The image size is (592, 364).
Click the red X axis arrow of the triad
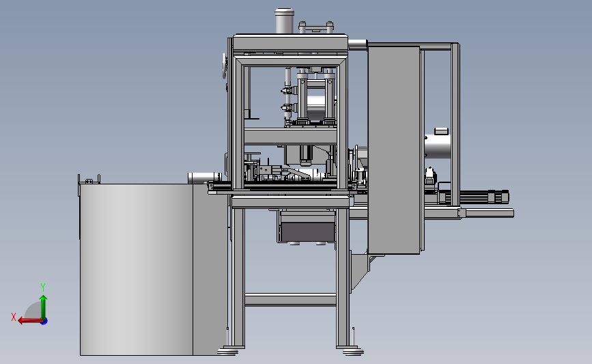coord(30,321)
